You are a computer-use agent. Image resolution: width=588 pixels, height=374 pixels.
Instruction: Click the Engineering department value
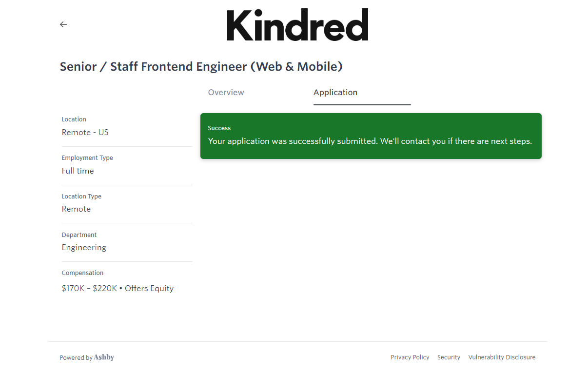(84, 248)
